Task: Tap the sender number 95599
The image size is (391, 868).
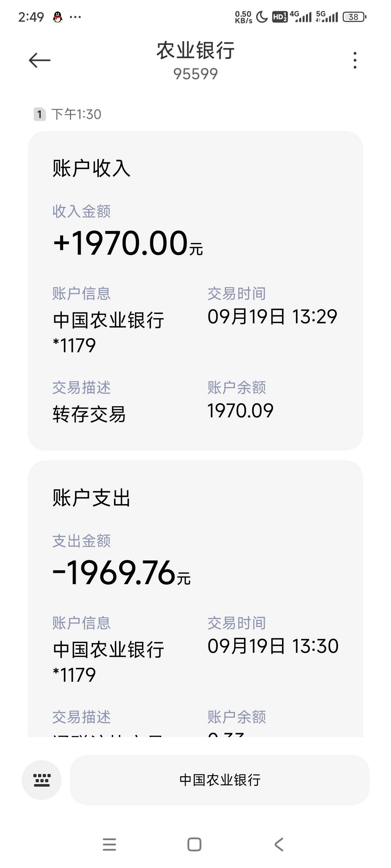Action: pos(195,74)
